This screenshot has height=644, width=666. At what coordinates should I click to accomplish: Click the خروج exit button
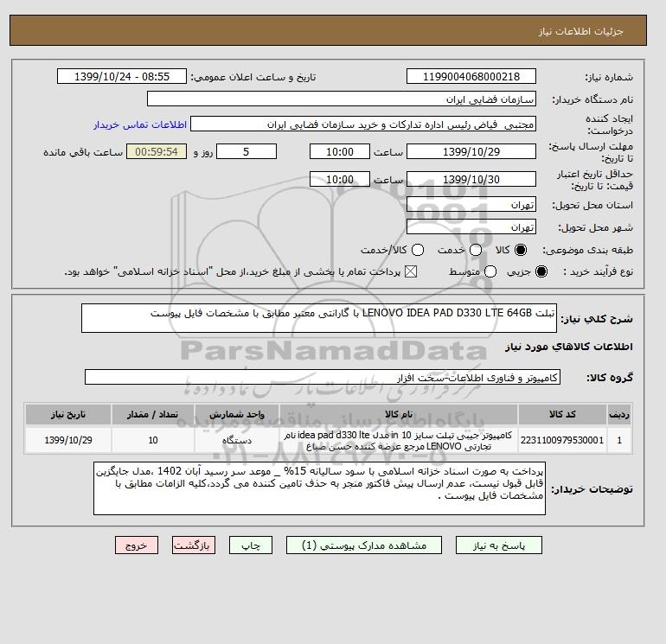pos(137,545)
